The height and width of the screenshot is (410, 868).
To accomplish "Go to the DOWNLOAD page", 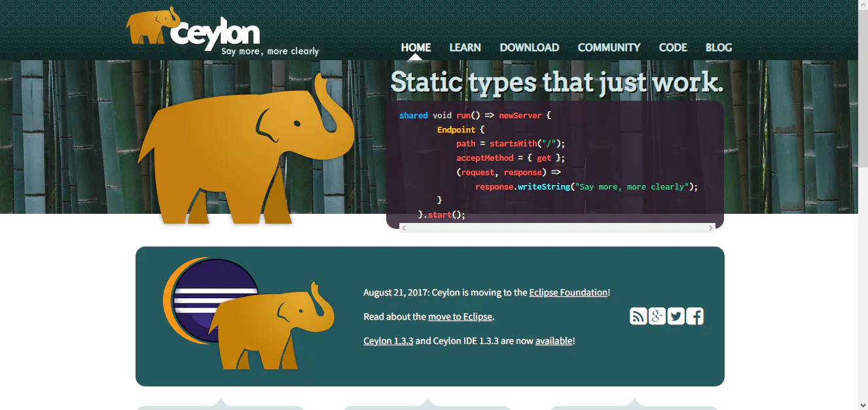I will pos(529,47).
